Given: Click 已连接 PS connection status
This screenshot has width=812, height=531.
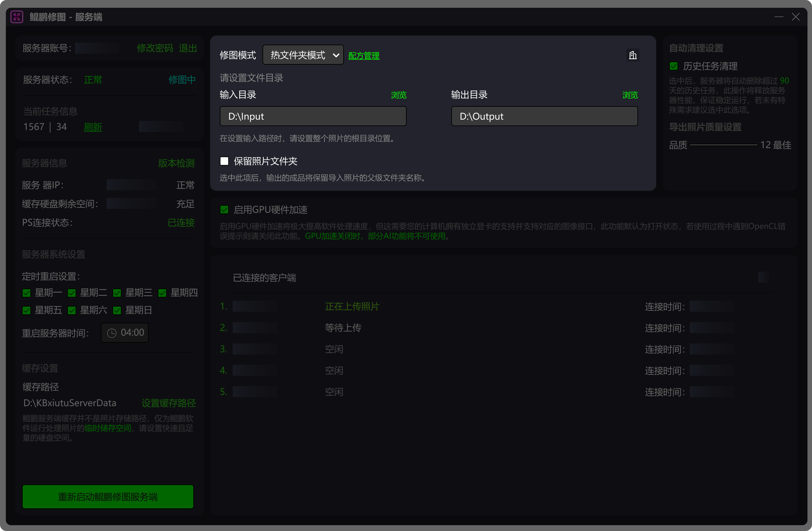Looking at the screenshot, I should [181, 223].
